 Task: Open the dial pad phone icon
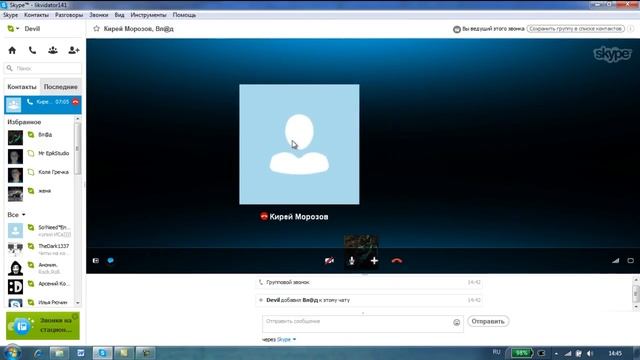coord(32,50)
